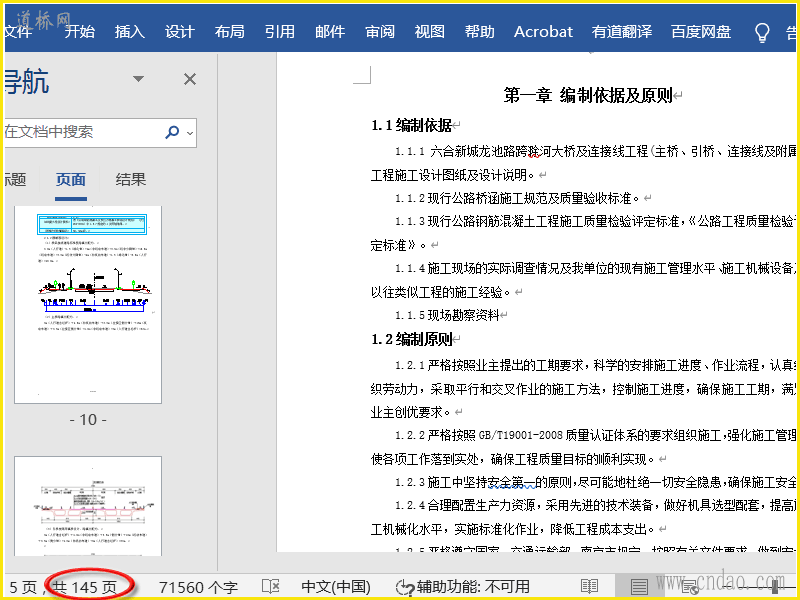The width and height of the screenshot is (800, 600).
Task: Switch to the 布局 ribbon tab
Action: tap(230, 32)
